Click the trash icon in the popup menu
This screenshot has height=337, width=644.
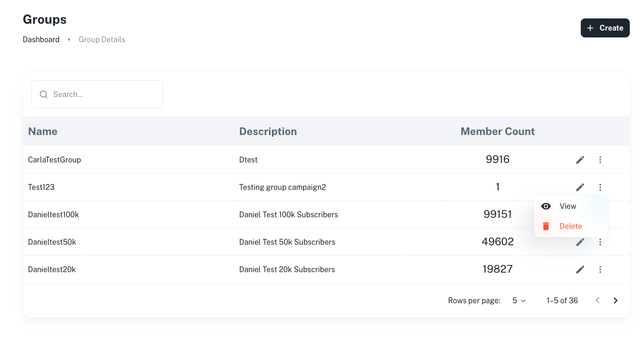pos(546,226)
